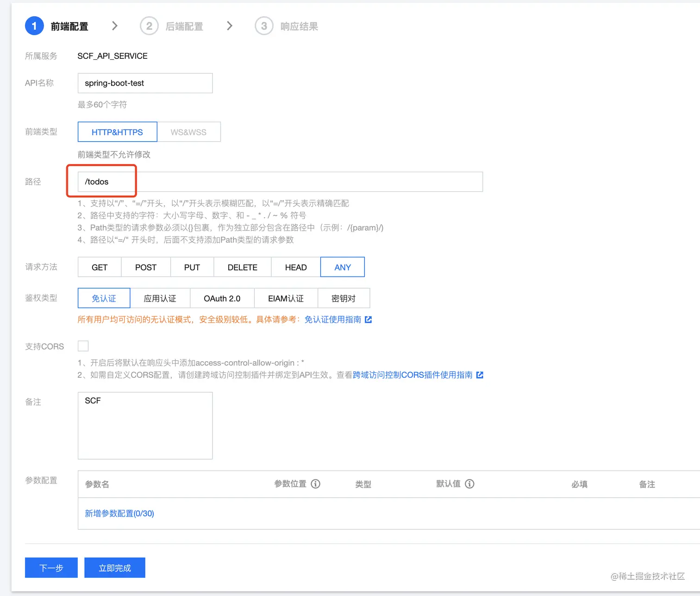This screenshot has width=700, height=596.
Task: Click the 立即完成 button
Action: (x=115, y=568)
